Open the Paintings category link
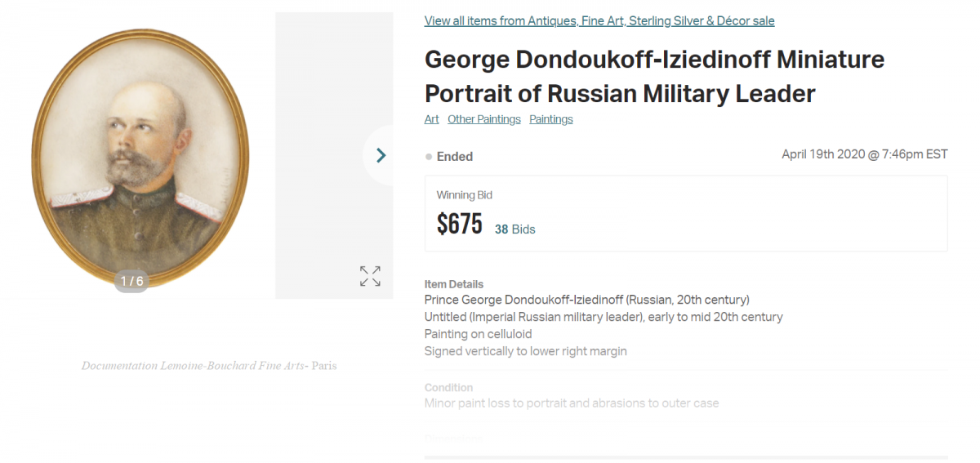 (551, 119)
